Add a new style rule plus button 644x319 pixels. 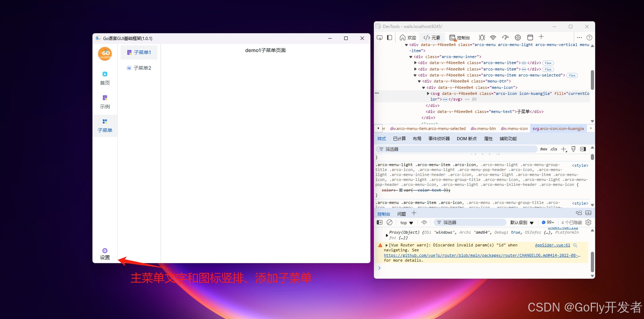(564, 149)
